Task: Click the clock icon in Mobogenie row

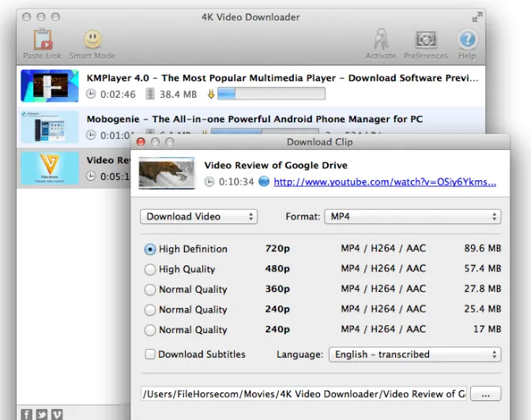Action: (91, 135)
